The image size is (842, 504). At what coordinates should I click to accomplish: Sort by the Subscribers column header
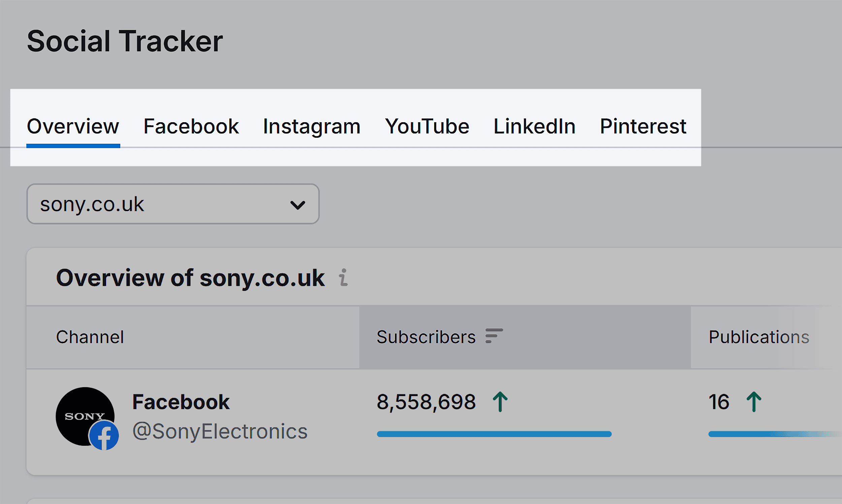426,337
